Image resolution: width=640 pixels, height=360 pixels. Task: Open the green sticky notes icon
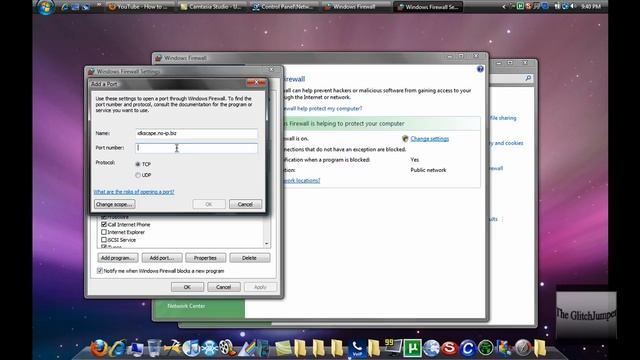coord(283,349)
